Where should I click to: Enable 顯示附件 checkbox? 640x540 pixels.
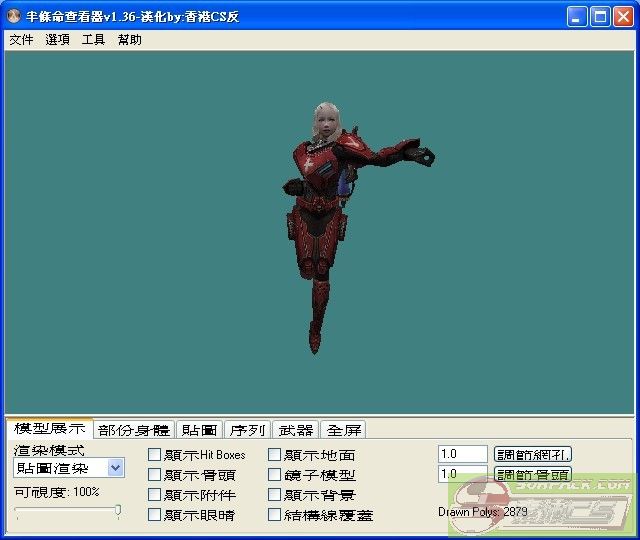click(x=154, y=495)
